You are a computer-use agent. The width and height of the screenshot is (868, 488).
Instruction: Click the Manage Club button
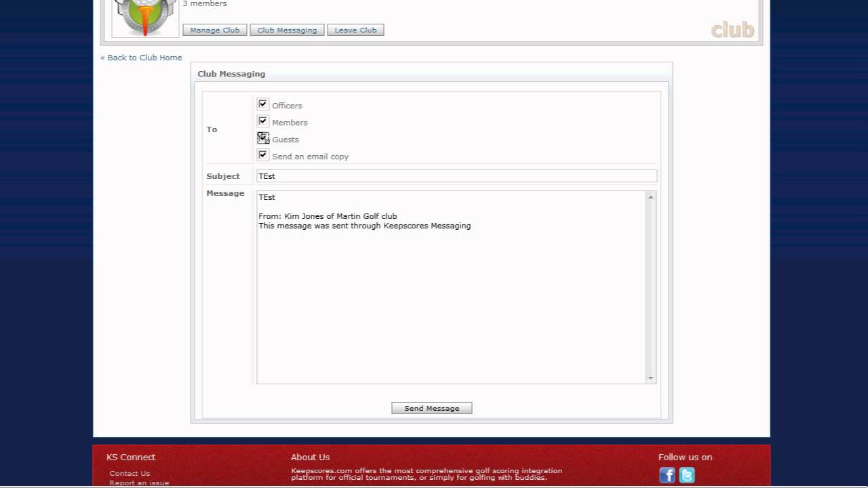215,30
